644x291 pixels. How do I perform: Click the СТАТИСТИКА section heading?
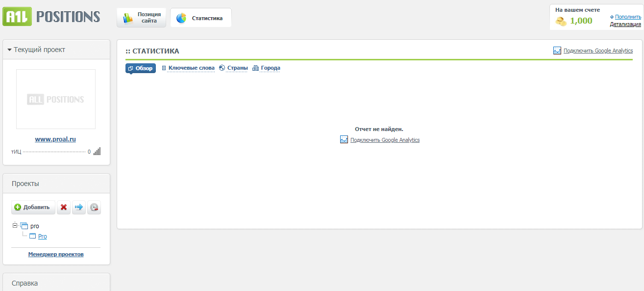pyautogui.click(x=156, y=51)
